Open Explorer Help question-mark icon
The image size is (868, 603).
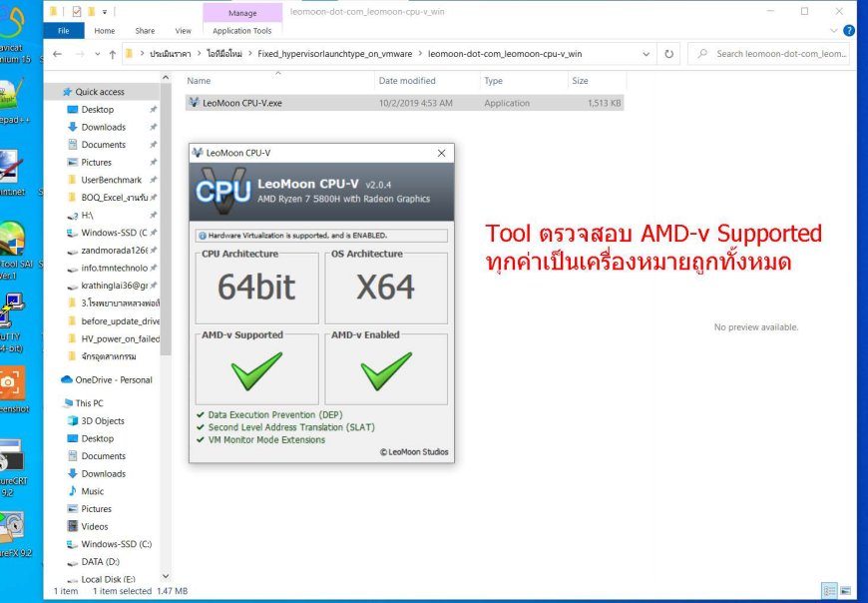tap(848, 31)
